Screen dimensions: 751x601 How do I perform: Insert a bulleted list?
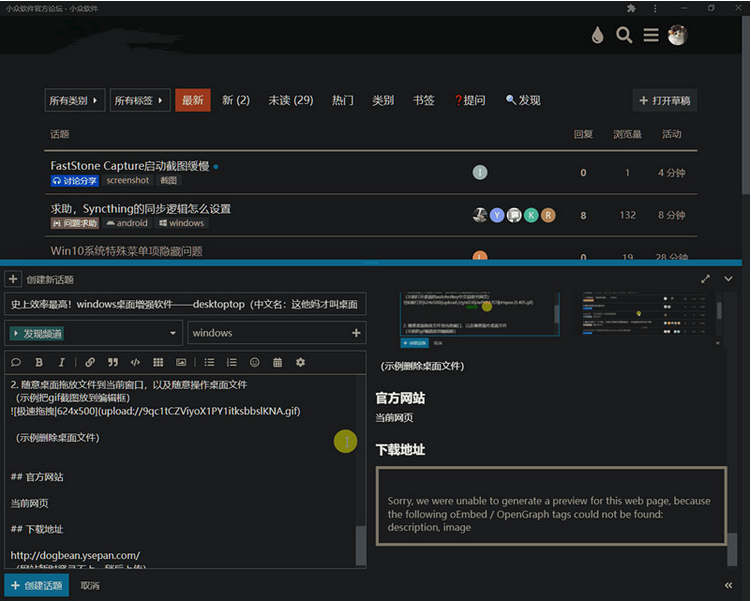(x=209, y=362)
